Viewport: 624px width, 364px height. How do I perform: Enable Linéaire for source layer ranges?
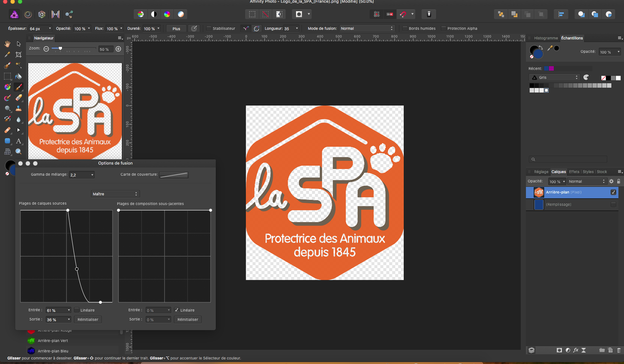coord(77,310)
